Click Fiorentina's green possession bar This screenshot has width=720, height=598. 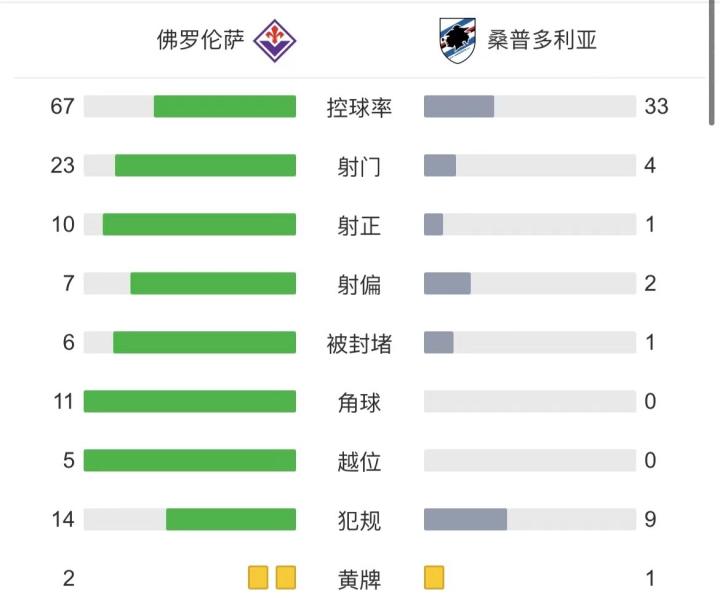(225, 106)
